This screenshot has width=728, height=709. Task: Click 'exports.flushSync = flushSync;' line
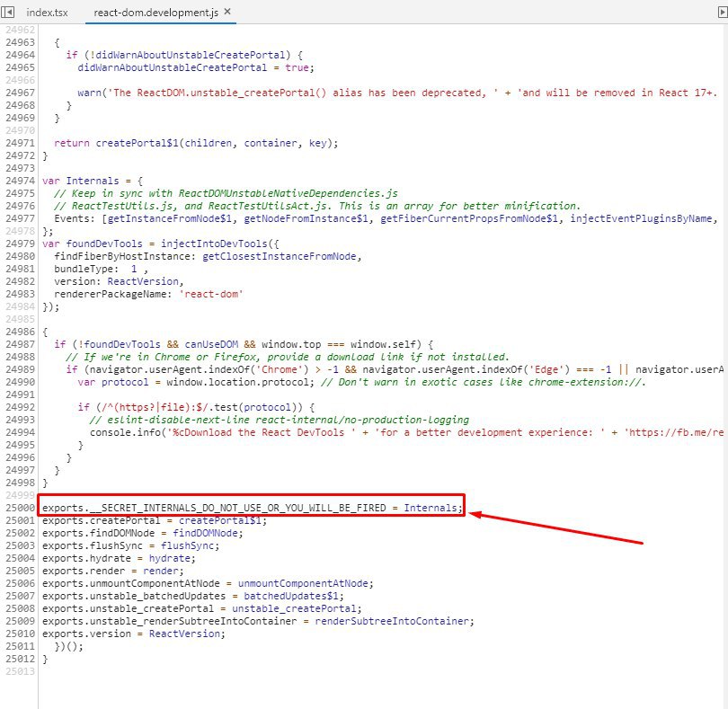click(131, 545)
